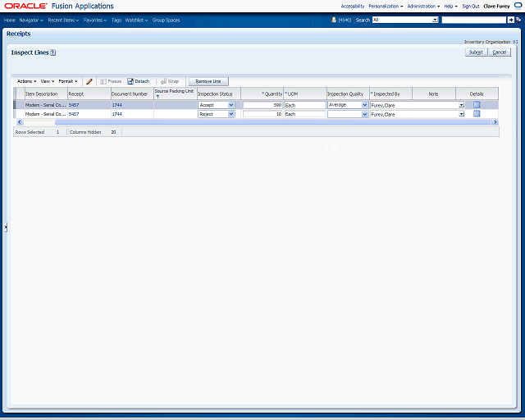Open details icon for the Reject row
525x420 pixels.
point(477,114)
